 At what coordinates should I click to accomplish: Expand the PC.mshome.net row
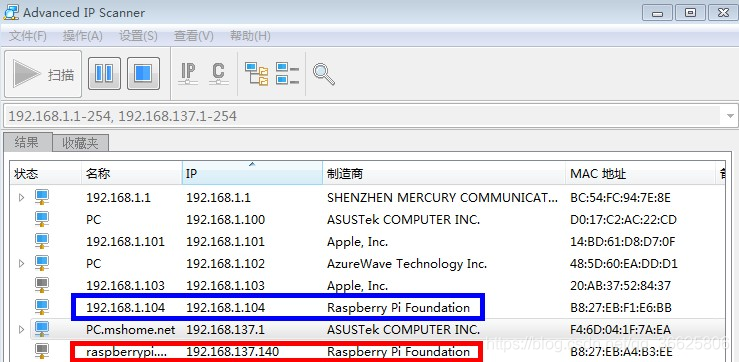(x=21, y=329)
